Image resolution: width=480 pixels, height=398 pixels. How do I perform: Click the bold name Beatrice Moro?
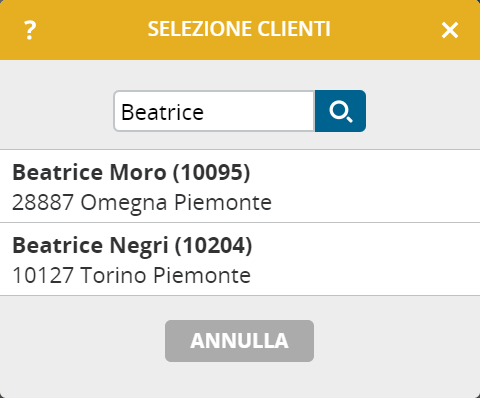(89, 172)
